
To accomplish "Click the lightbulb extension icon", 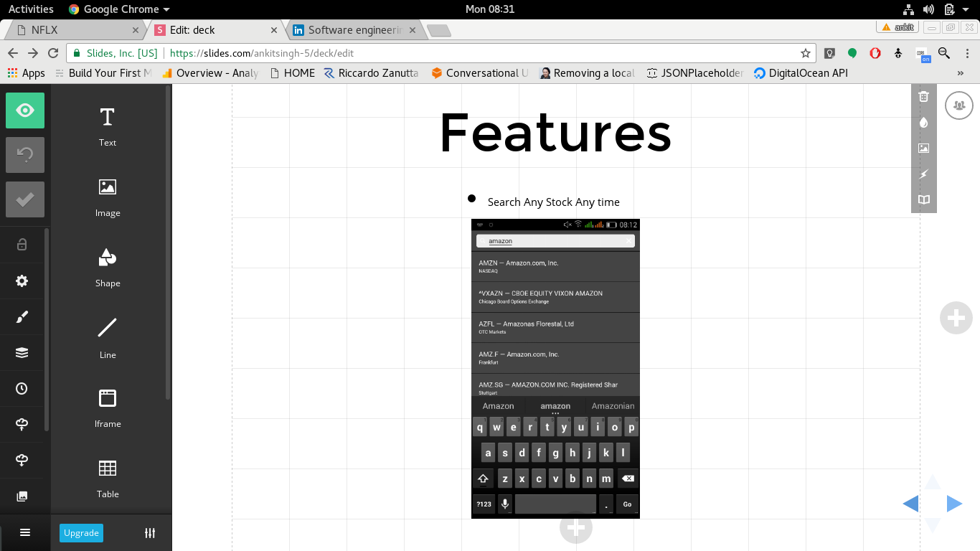I will (x=829, y=53).
